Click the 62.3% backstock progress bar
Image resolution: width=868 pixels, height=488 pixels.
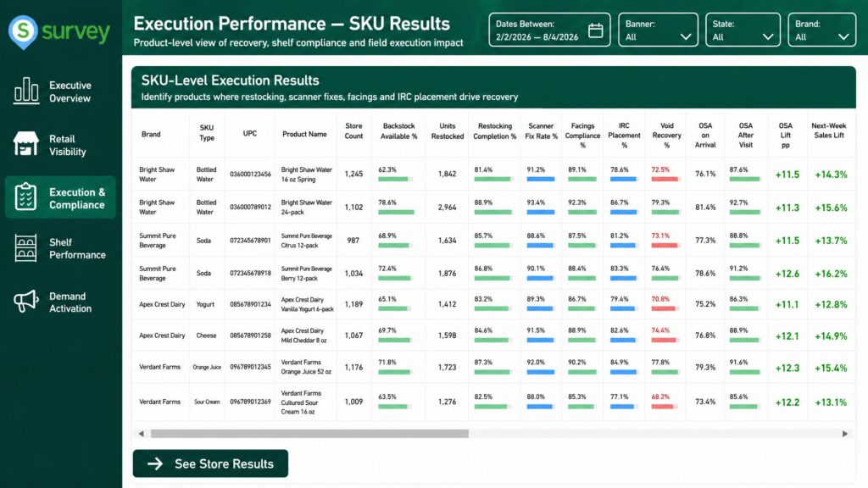(395, 179)
